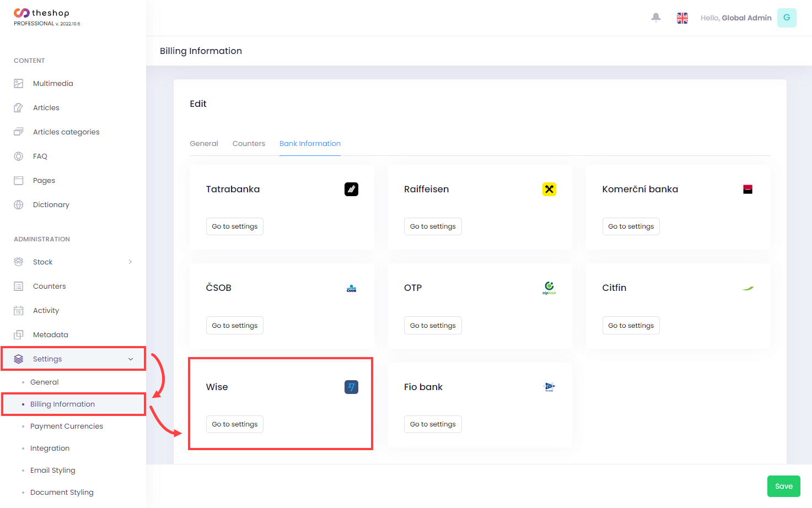Switch to the Counters tab
Viewport: 812px width, 508px height.
click(249, 144)
